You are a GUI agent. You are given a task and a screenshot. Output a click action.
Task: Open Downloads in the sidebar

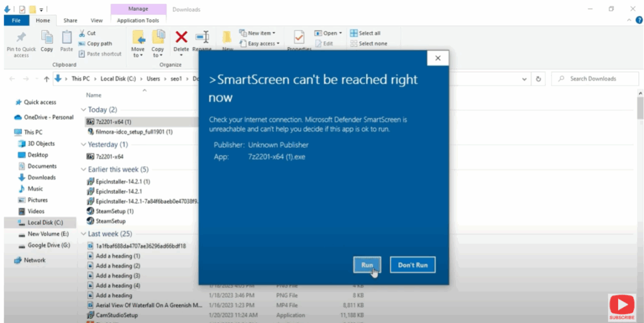[x=37, y=178]
